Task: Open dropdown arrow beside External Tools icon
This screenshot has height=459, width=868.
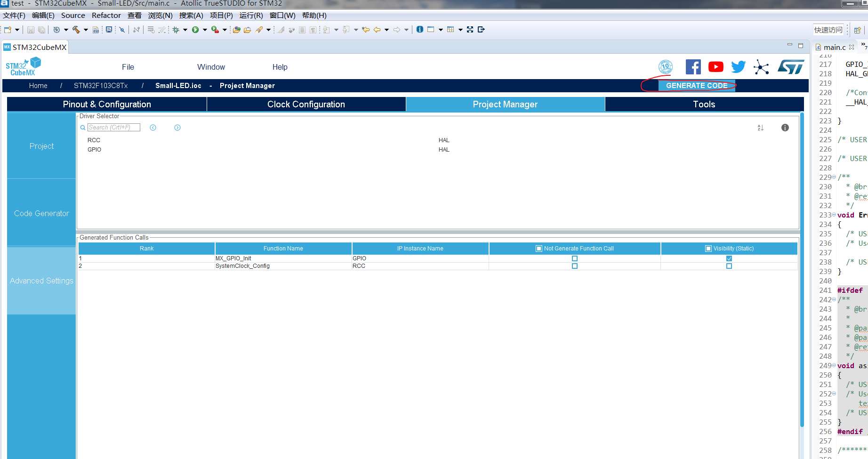Action: point(225,30)
